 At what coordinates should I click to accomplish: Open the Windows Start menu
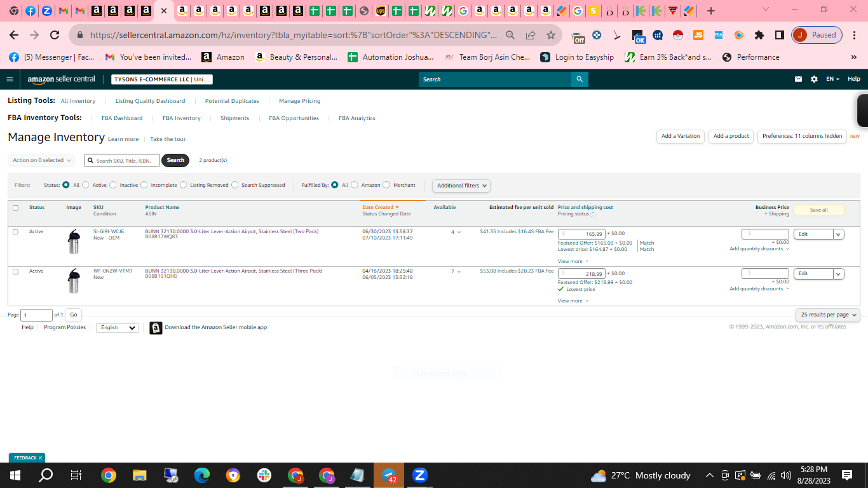[x=15, y=475]
